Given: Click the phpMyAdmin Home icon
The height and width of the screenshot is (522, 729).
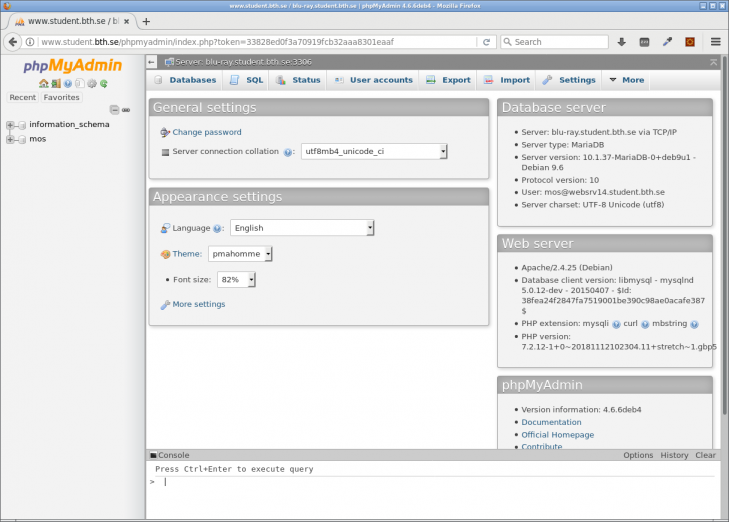Looking at the screenshot, I should tap(44, 84).
